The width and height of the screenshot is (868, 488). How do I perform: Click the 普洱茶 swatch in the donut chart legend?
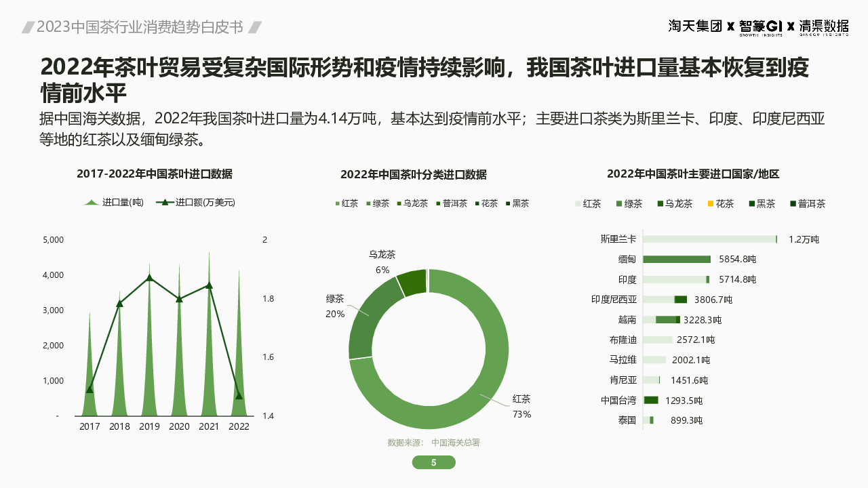pyautogui.click(x=438, y=204)
